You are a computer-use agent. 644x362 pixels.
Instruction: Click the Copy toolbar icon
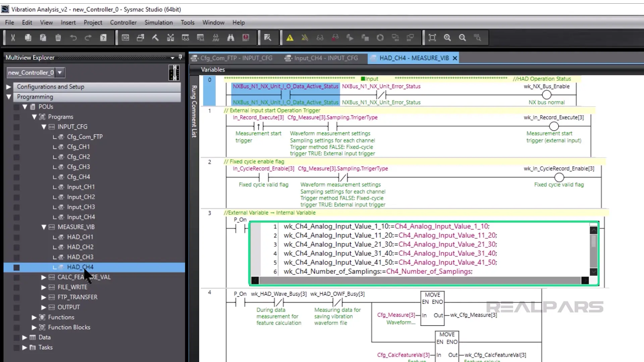(28, 38)
